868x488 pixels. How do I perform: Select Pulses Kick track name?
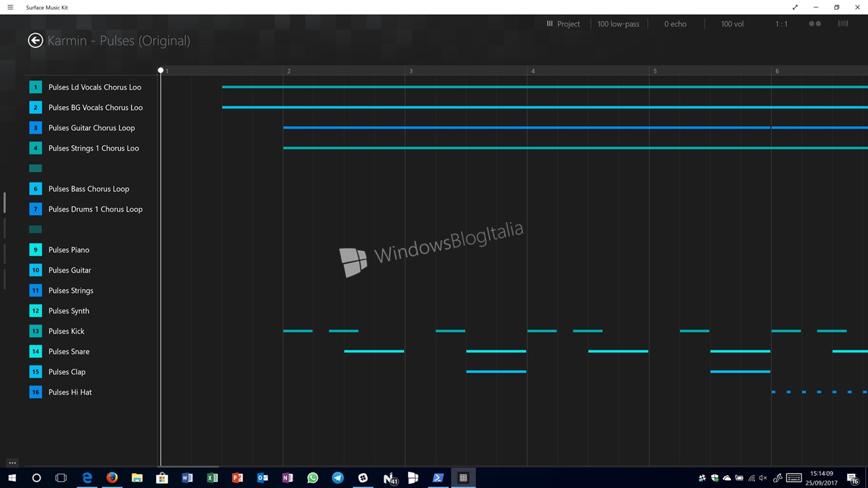click(66, 331)
